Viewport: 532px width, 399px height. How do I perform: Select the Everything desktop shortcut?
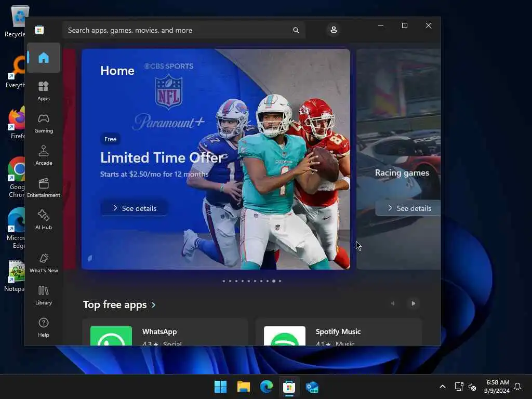(15, 72)
